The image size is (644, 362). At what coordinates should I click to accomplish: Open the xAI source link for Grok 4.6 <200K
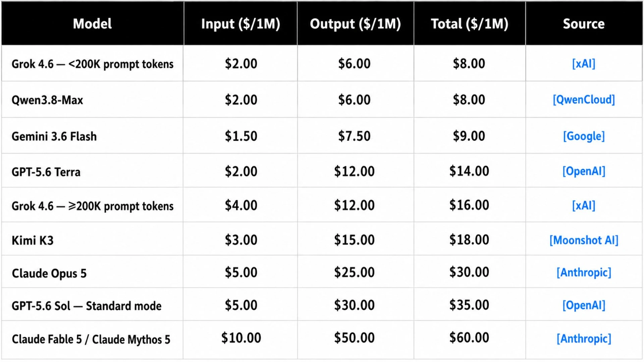coord(584,64)
